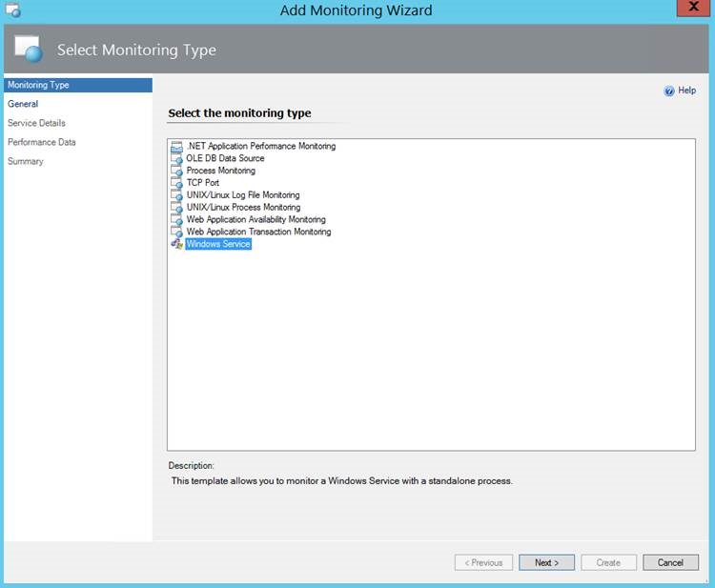This screenshot has height=588, width=715.
Task: Go to Monitoring Type wizard step
Action: point(78,85)
